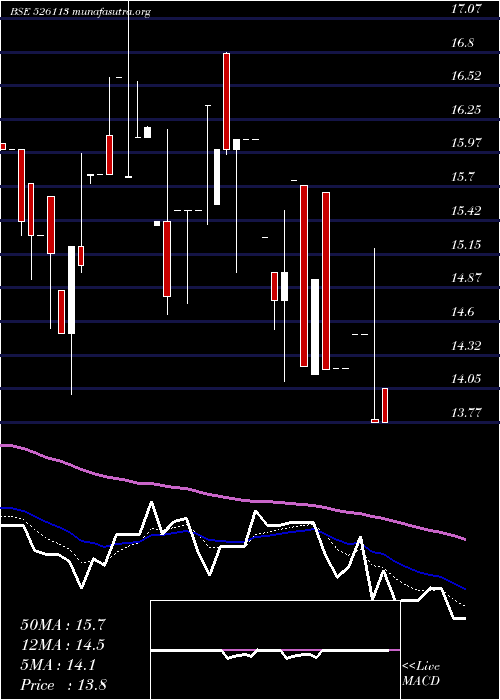Viewport: 500px width, 700px height.
Task: Click the 16.8 price axis label
Action: tap(463, 42)
